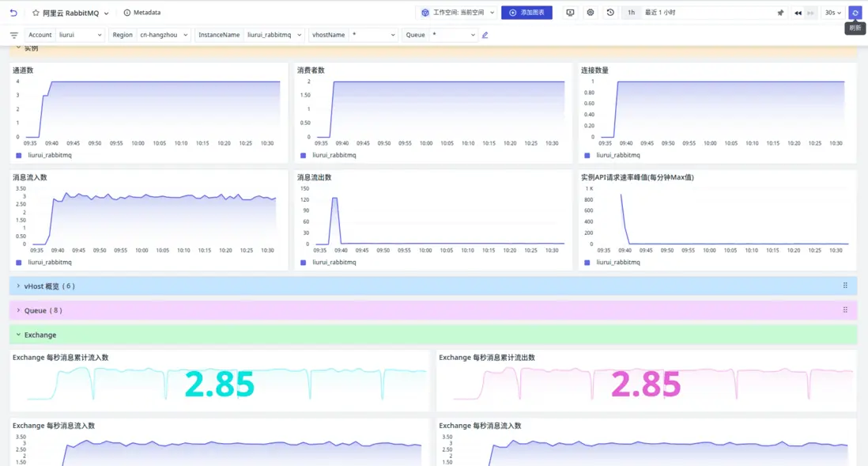Screen dimensions: 868x466
Task: Click the 实例API请求速率峰值(每分钟Max值) panel title
Action: click(637, 177)
